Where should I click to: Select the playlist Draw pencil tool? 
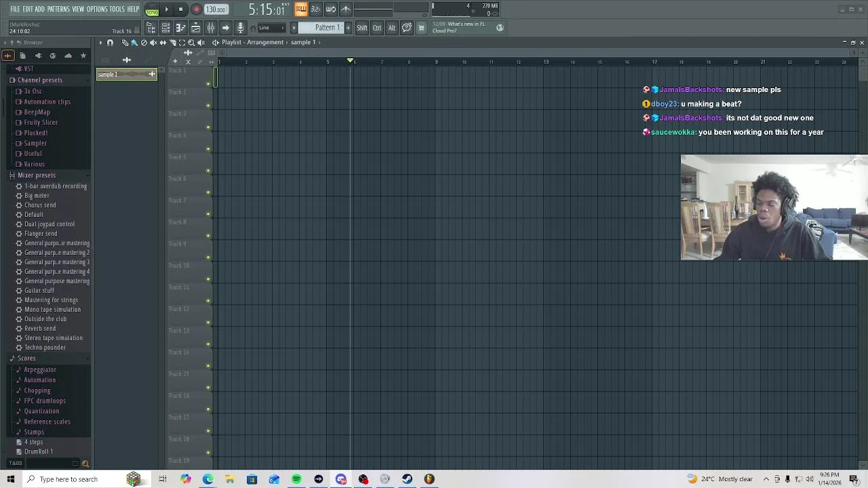point(125,42)
